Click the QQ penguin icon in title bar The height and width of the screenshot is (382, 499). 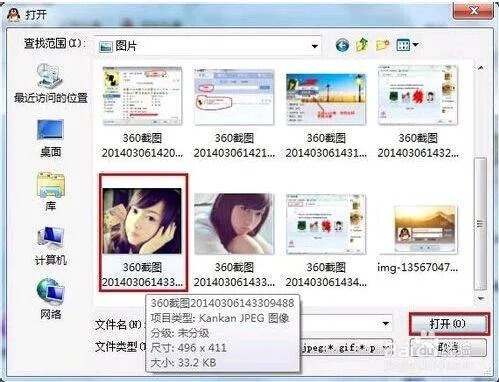click(x=14, y=15)
